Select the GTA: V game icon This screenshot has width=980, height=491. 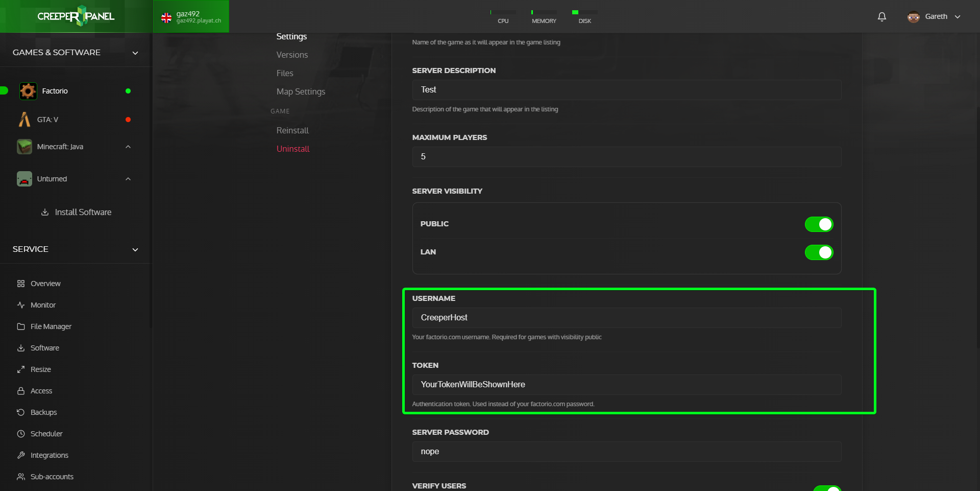pyautogui.click(x=24, y=120)
